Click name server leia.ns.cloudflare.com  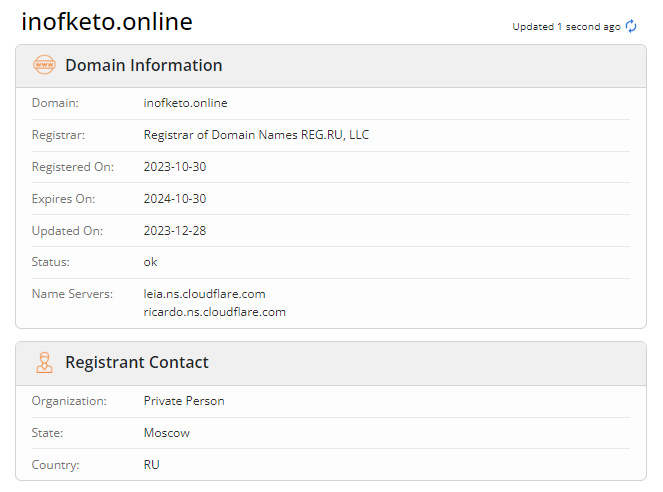coord(205,294)
